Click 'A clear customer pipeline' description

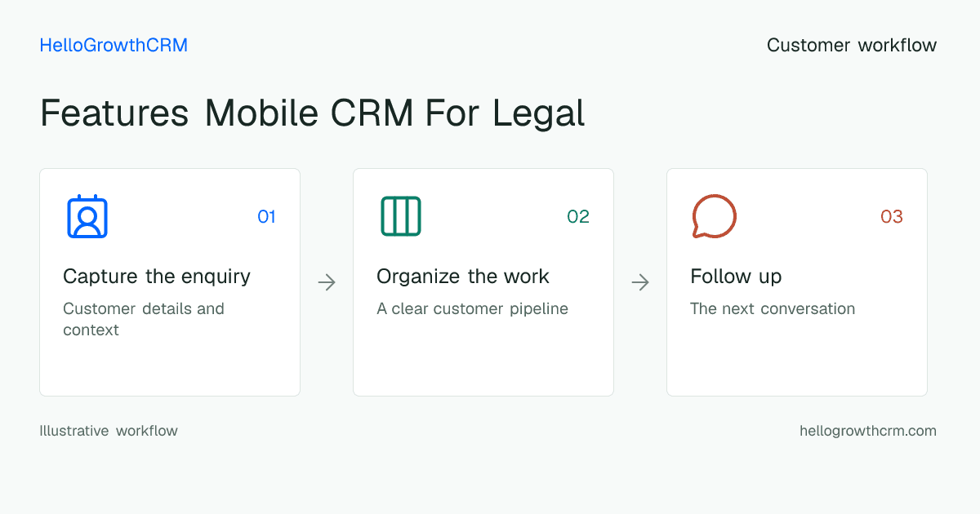[472, 309]
